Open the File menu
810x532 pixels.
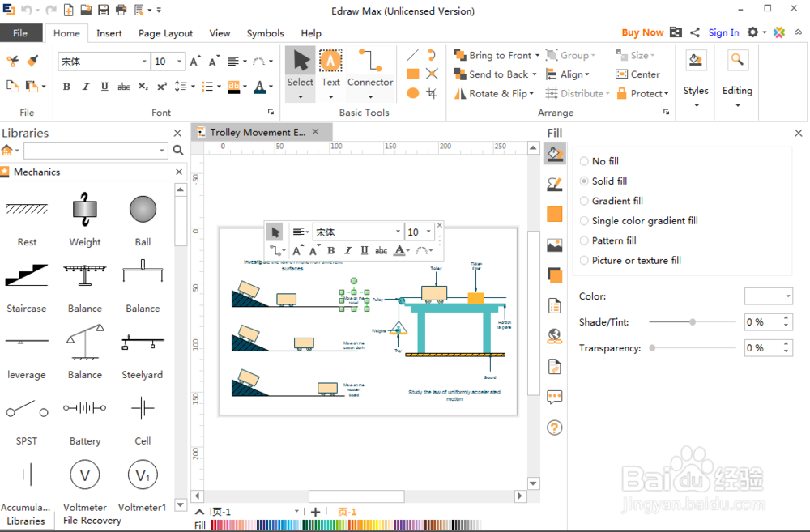(x=21, y=33)
